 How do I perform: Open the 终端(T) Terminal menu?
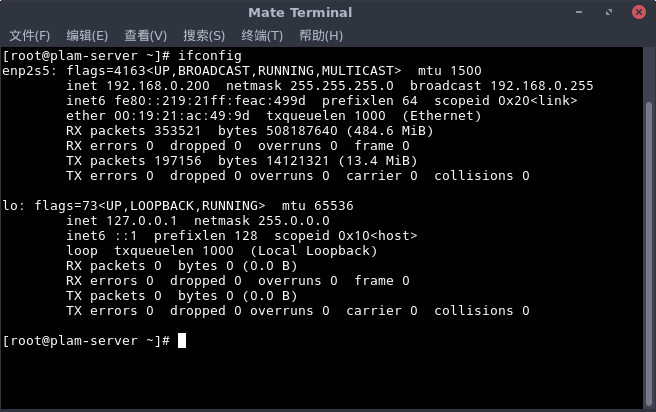[x=262, y=35]
